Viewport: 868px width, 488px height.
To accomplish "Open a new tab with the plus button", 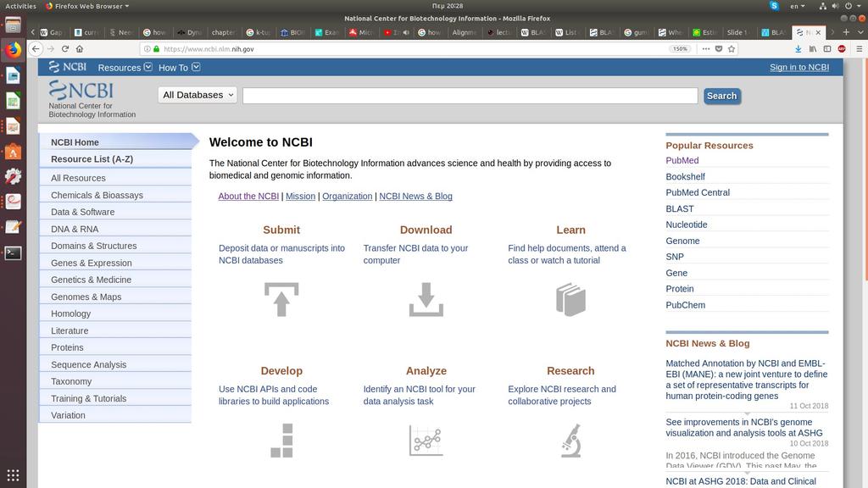I will 846,32.
